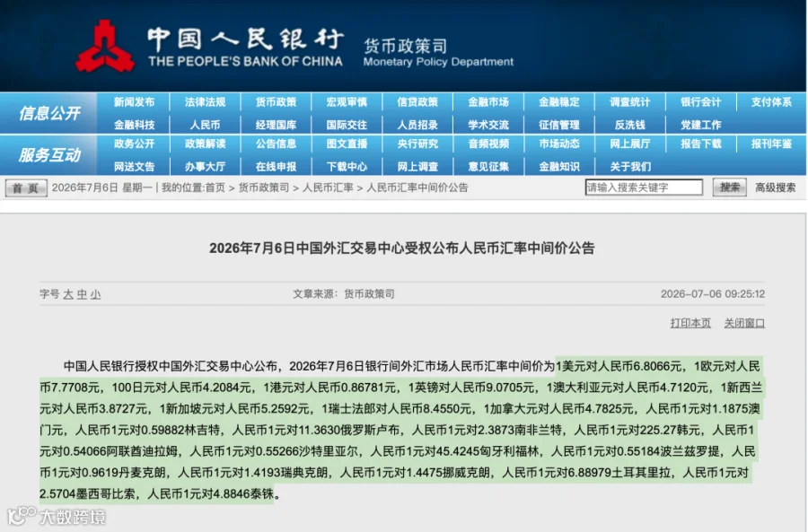Open 音频视频 page
This screenshot has height=532, width=808.
(488, 144)
